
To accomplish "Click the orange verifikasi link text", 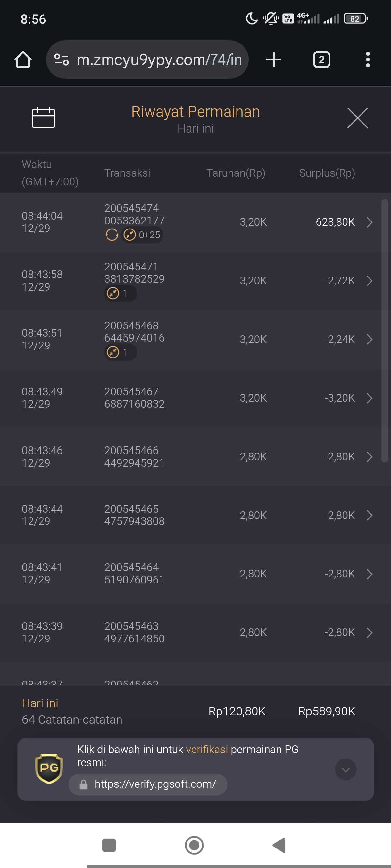I will (207, 749).
